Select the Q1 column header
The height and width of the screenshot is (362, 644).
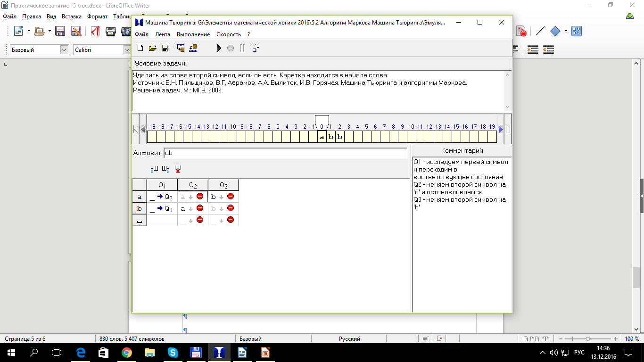click(x=162, y=185)
